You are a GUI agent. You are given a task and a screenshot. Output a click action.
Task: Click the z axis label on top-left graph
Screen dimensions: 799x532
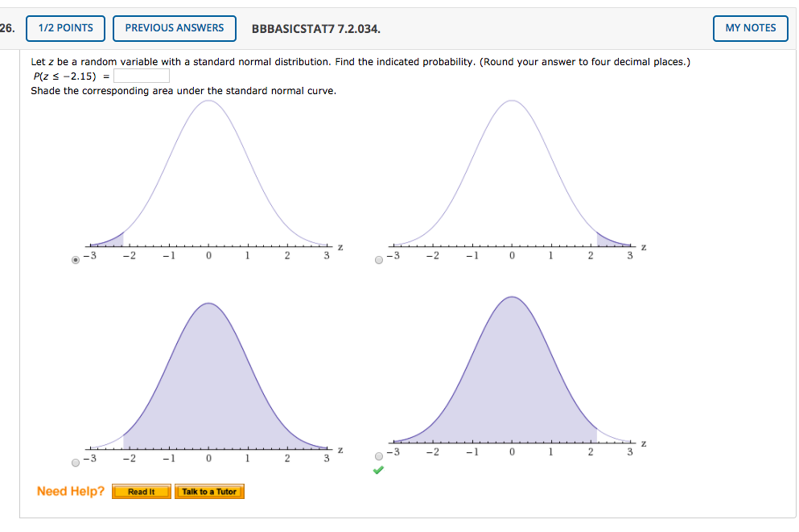[x=339, y=248]
